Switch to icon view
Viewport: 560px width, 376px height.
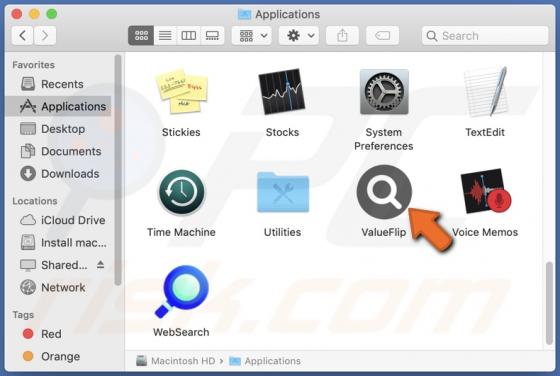tap(141, 35)
